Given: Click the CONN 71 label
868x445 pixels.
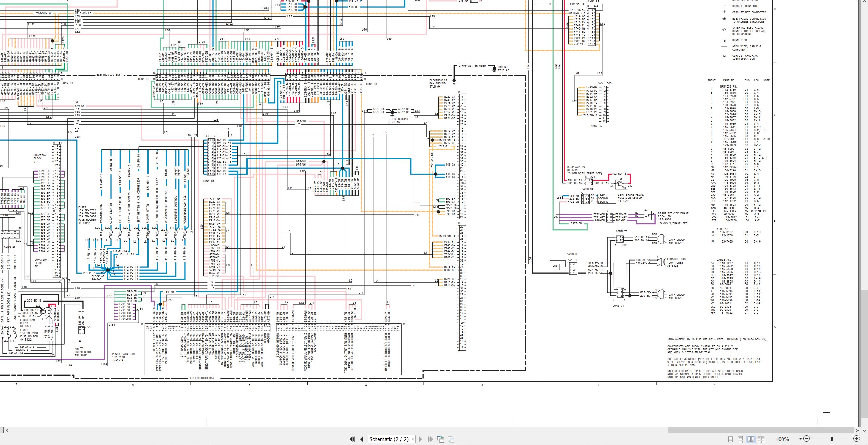Looking at the screenshot, I should pos(618,306).
